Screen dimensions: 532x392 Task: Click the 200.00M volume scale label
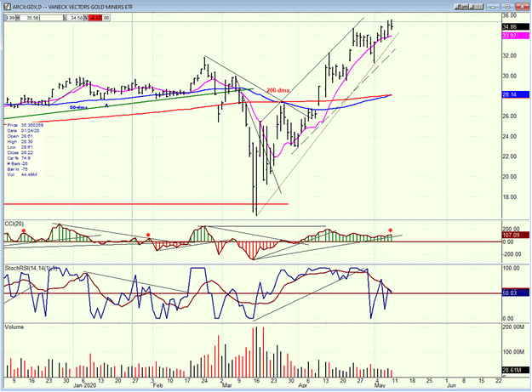click(x=513, y=327)
